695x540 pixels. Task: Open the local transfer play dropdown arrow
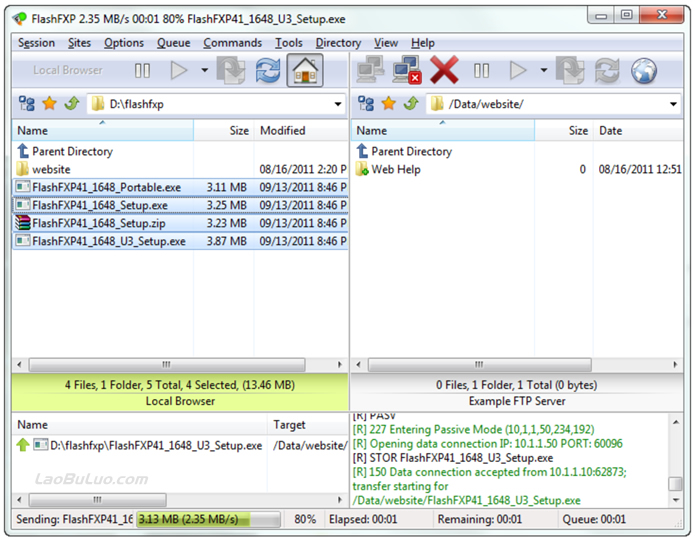coord(204,70)
